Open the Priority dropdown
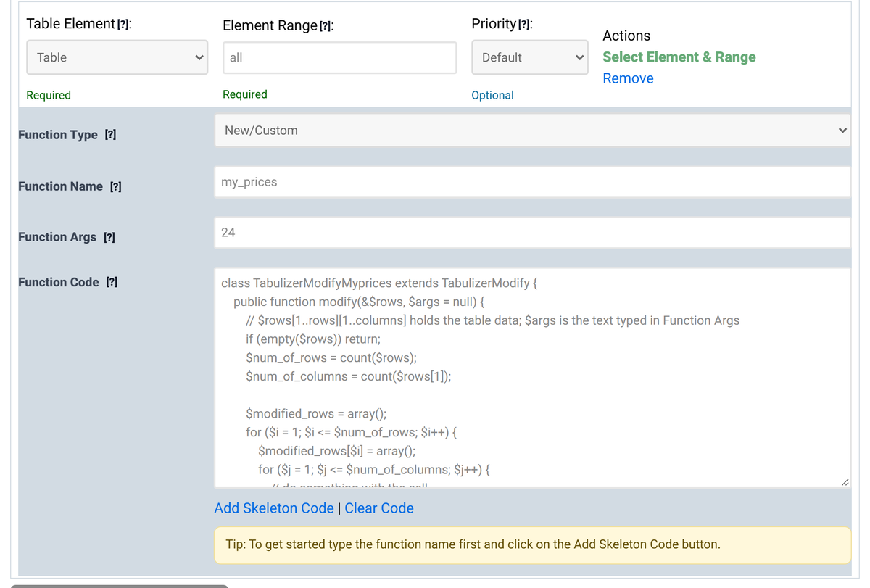This screenshot has height=588, width=870. [529, 57]
